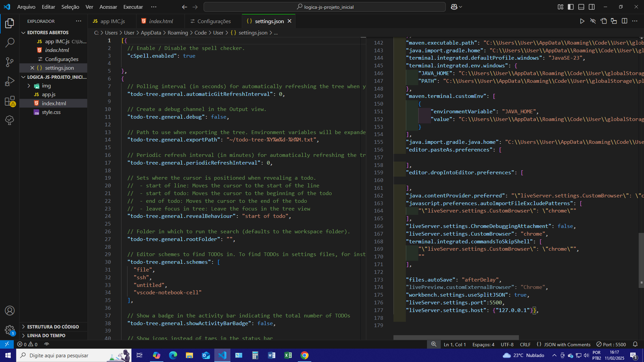Toggle the primary side bar
Viewport: 644px width, 362px height.
pos(571,7)
